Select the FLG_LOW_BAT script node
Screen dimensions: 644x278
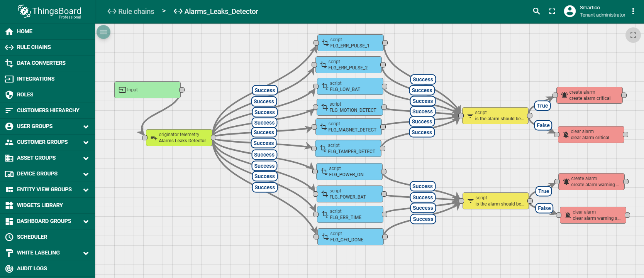pos(350,86)
